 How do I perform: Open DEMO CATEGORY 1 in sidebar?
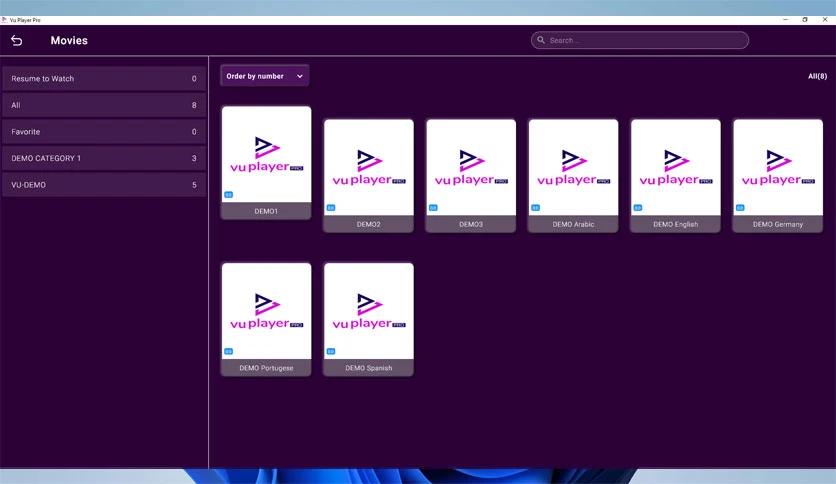click(104, 158)
